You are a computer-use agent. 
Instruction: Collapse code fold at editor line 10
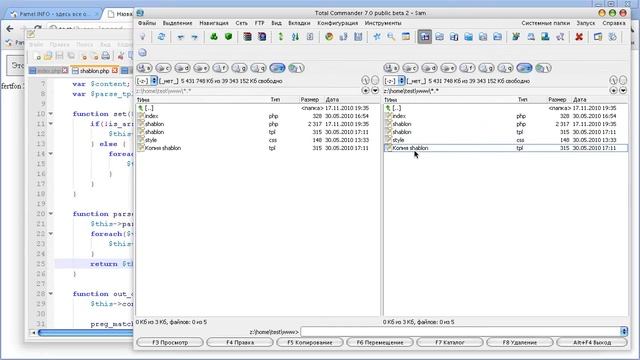click(51, 114)
